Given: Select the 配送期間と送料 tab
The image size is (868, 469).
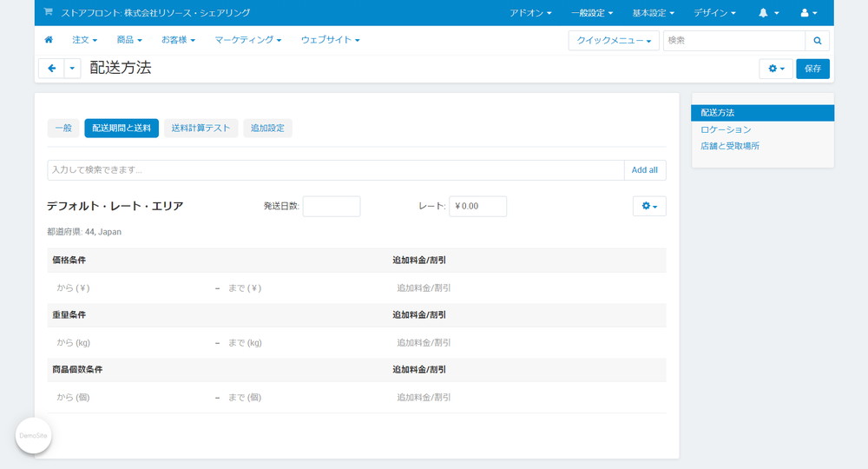Looking at the screenshot, I should coord(122,128).
